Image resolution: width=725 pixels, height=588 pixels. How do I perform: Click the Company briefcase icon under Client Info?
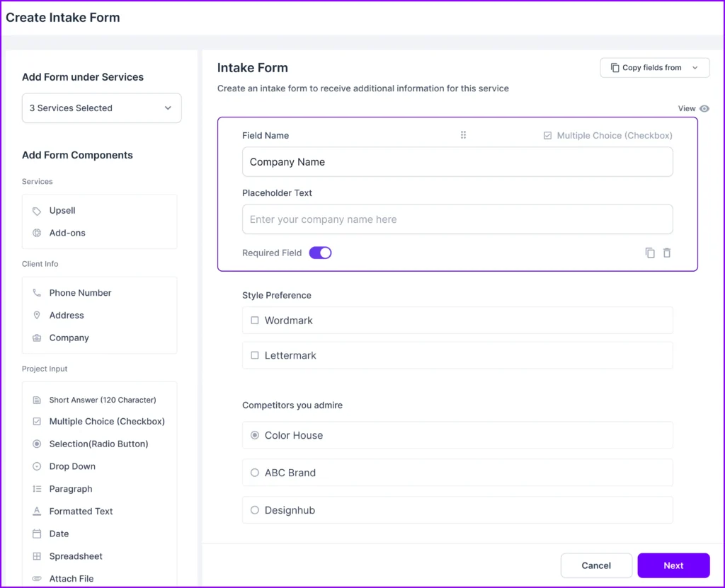pos(37,338)
